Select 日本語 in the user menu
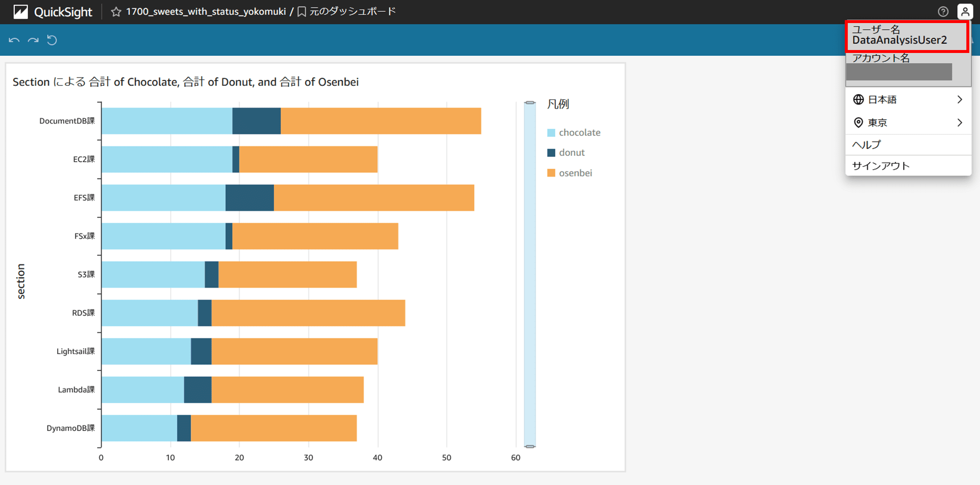Screen dimensions: 980x485 (x=908, y=100)
